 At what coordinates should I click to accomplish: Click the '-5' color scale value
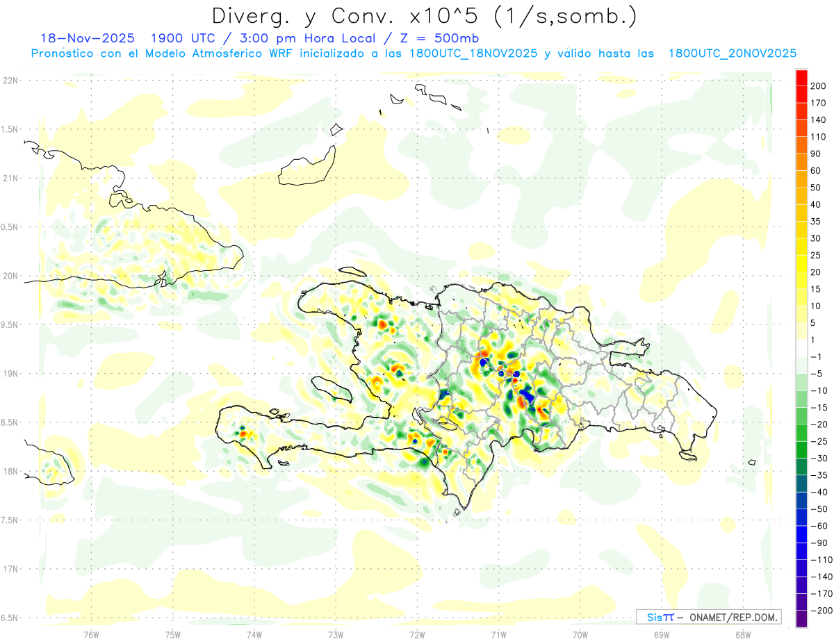(x=816, y=374)
